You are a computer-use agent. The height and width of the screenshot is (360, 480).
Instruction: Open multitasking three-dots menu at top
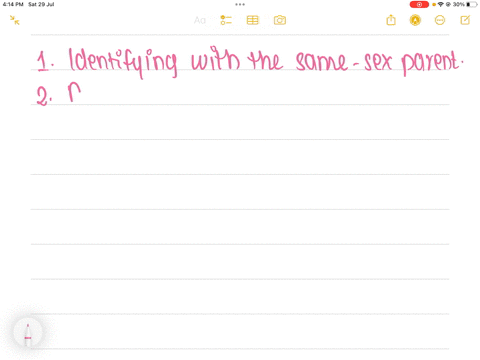click(x=240, y=4)
